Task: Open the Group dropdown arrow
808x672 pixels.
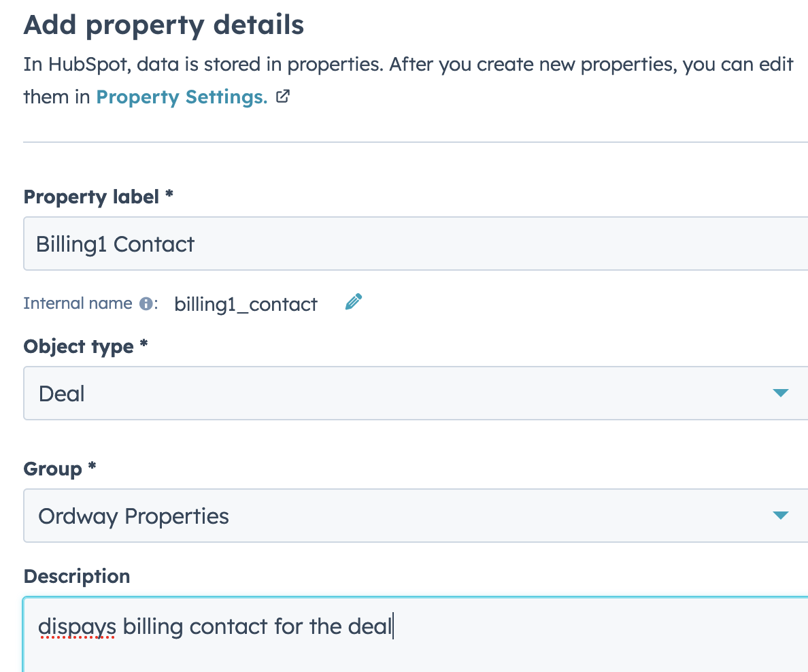Action: coord(781,516)
